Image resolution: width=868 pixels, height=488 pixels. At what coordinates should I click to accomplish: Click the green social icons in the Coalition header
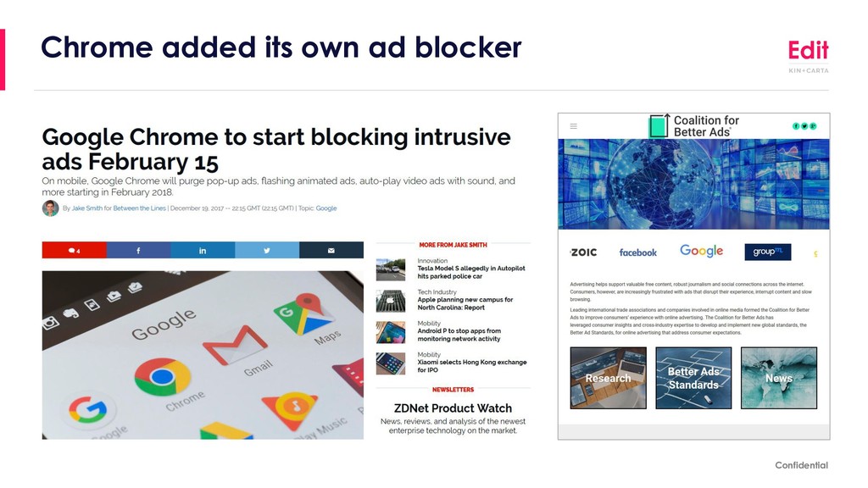[804, 126]
